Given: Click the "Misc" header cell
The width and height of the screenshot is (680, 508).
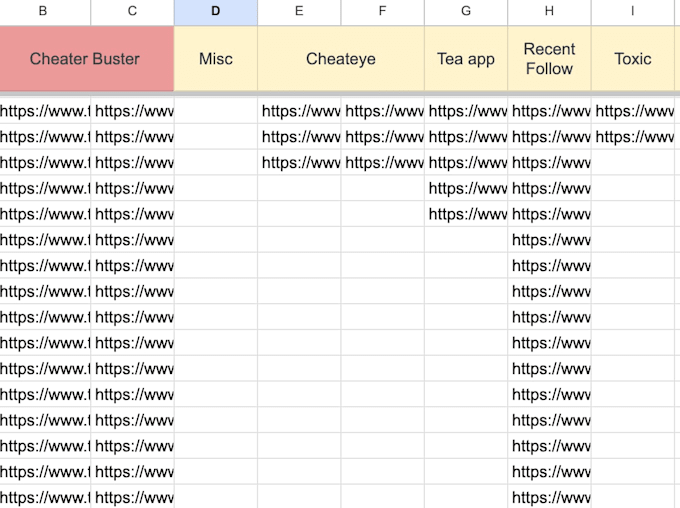Looking at the screenshot, I should pos(216,59).
